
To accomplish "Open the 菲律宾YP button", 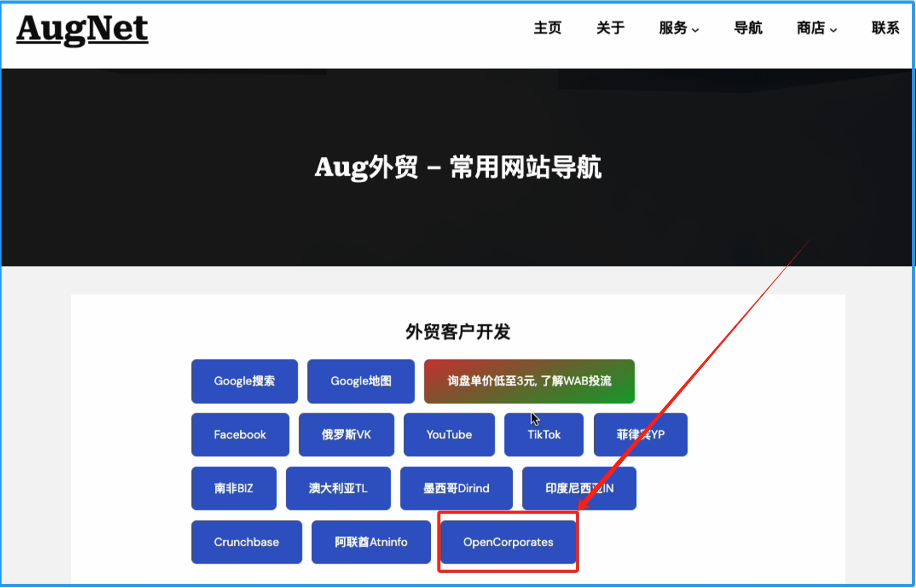I will click(641, 435).
